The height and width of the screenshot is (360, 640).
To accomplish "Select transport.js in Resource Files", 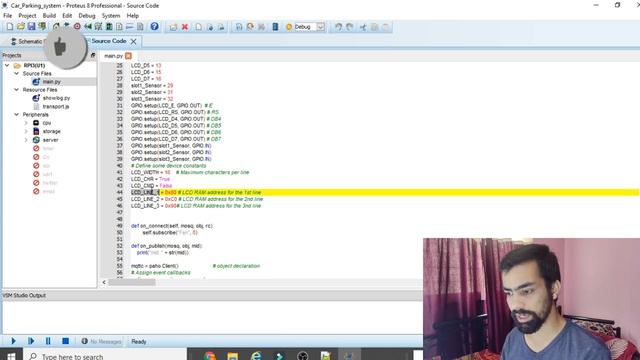I will (x=56, y=107).
